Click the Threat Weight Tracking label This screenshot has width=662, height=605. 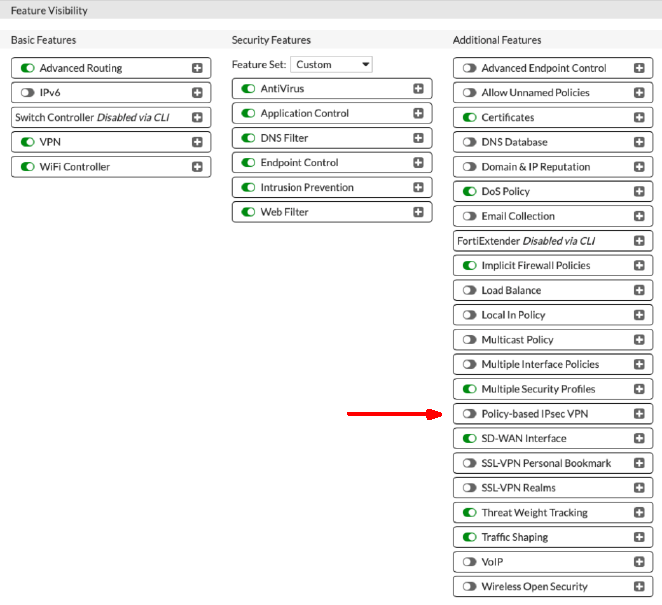[x=534, y=513]
